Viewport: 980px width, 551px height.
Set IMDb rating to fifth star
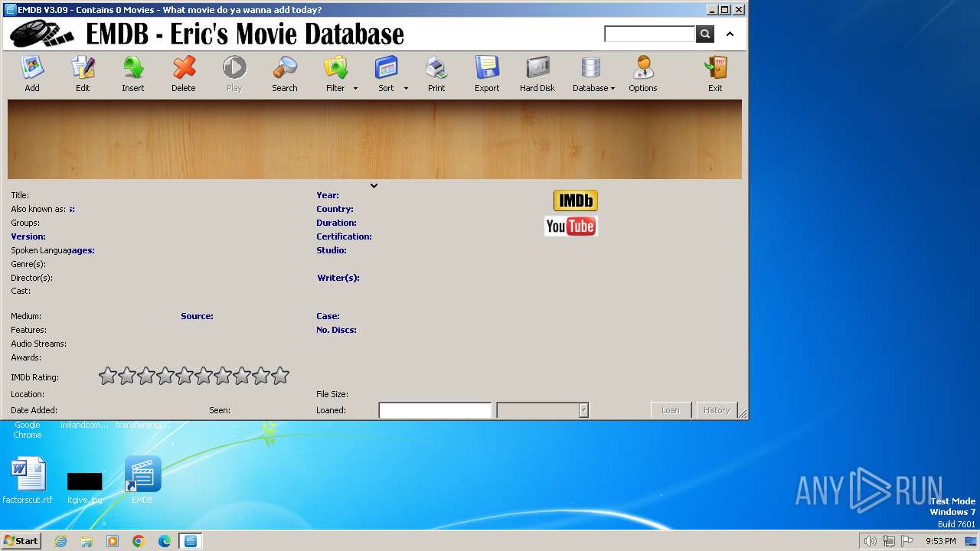(x=185, y=376)
